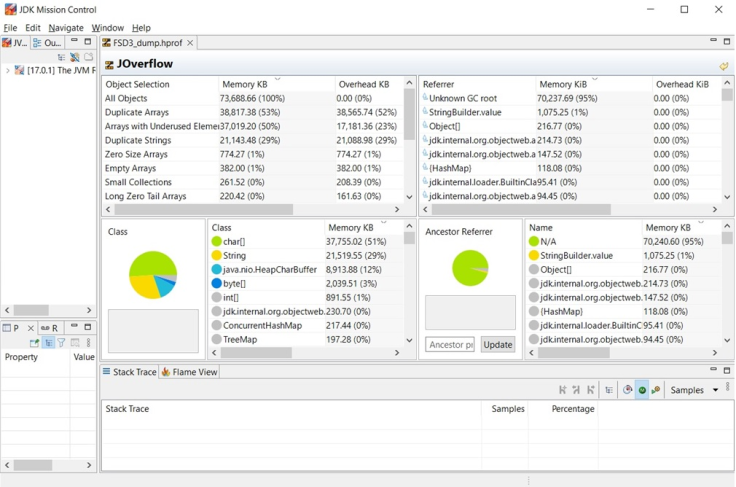The width and height of the screenshot is (736, 487).
Task: Maximize the JVM Browser panel
Action: point(87,41)
